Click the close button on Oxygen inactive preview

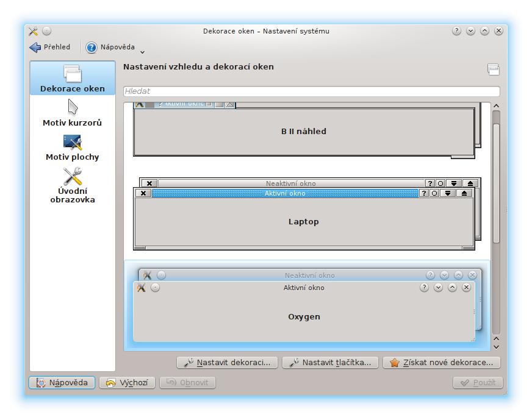pyautogui.click(x=473, y=276)
